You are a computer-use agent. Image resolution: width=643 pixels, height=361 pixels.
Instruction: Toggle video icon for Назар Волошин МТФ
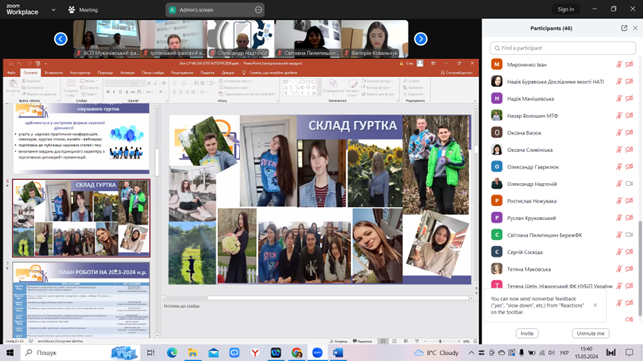[x=629, y=116]
